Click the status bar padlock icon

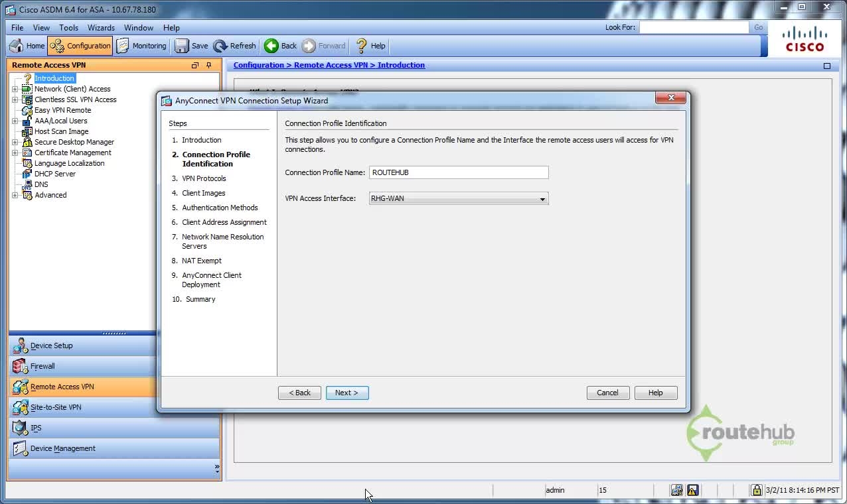coord(756,490)
